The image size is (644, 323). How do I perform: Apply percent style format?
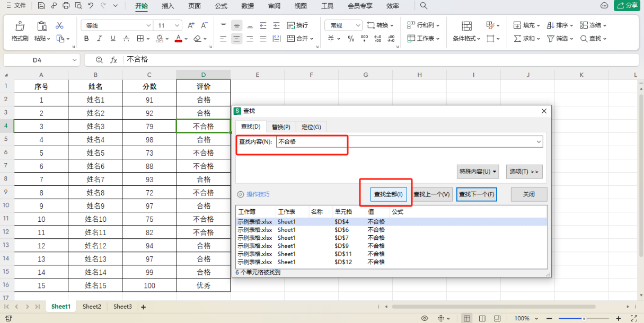(351, 39)
